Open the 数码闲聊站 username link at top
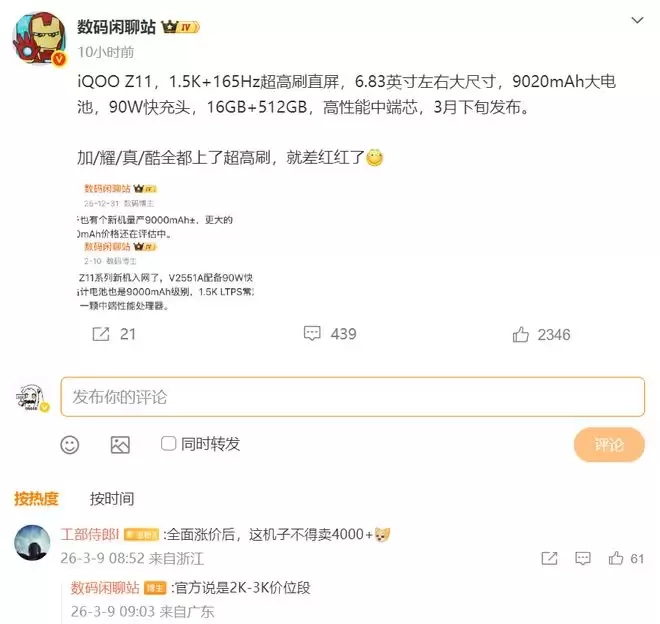The width and height of the screenshot is (660, 624). [x=116, y=27]
